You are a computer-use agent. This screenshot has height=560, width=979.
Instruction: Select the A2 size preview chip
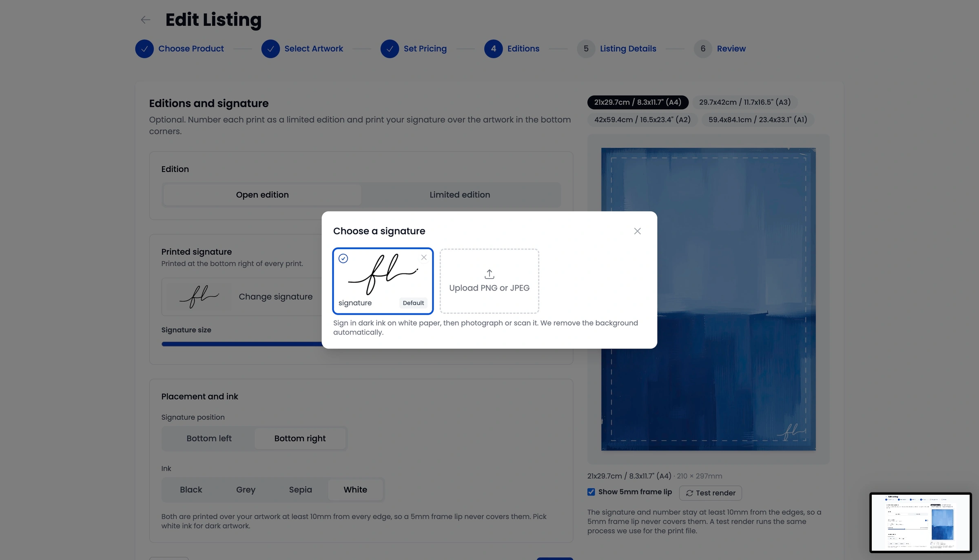(x=642, y=120)
